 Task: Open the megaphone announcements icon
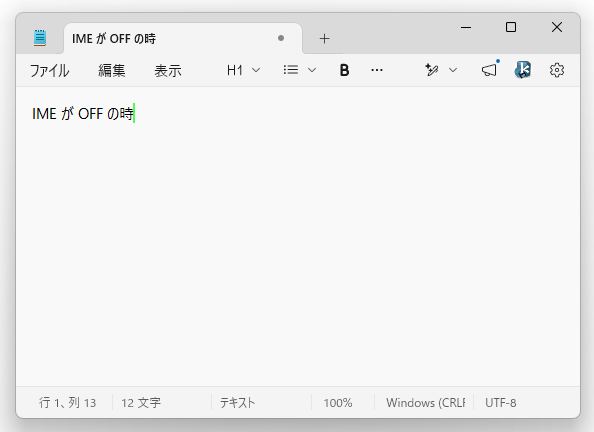(490, 69)
